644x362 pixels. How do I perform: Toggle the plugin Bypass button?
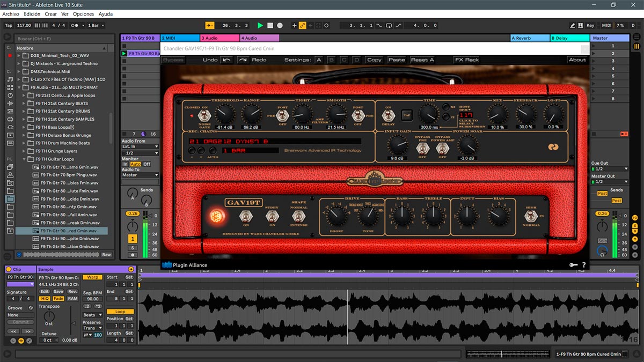(173, 60)
